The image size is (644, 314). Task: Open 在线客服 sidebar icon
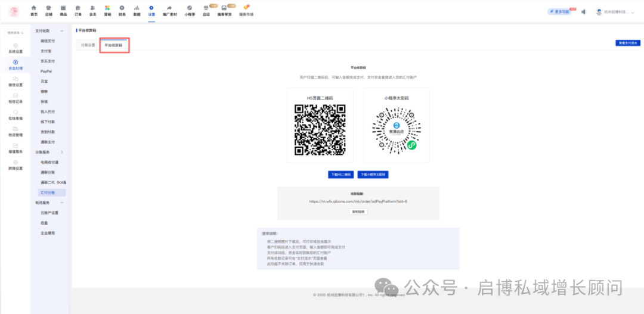pos(16,114)
